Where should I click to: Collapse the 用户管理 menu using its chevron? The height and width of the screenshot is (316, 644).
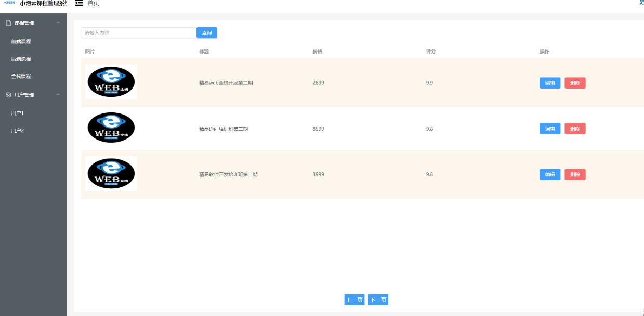point(58,95)
